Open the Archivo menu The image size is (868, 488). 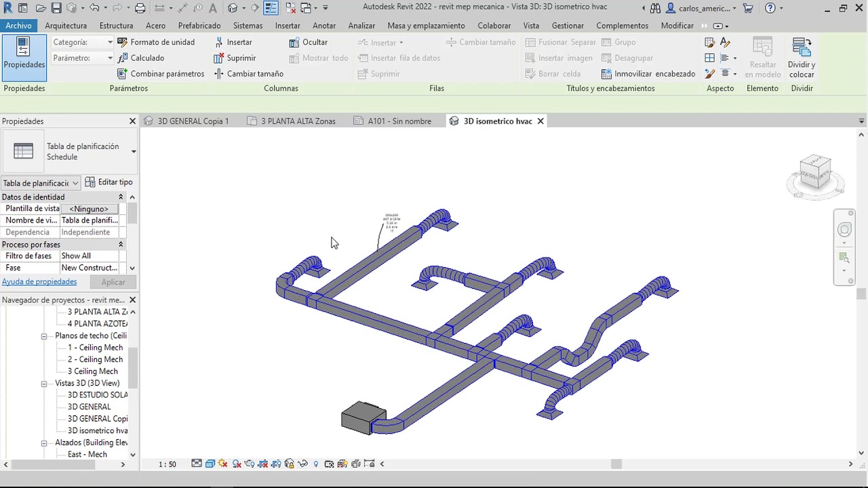coord(18,26)
